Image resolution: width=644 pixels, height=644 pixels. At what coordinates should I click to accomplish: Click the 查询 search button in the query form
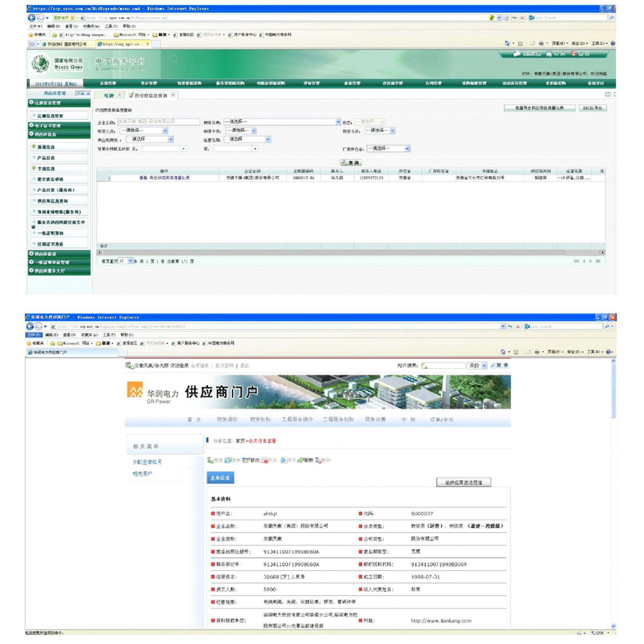tap(351, 162)
